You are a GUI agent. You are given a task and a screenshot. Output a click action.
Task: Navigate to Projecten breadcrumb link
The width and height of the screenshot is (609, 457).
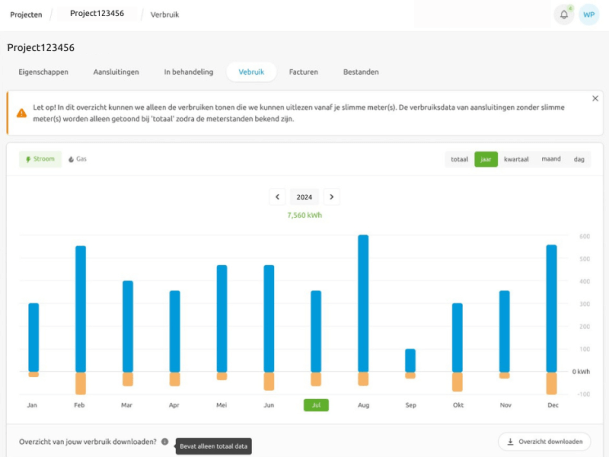coord(26,15)
